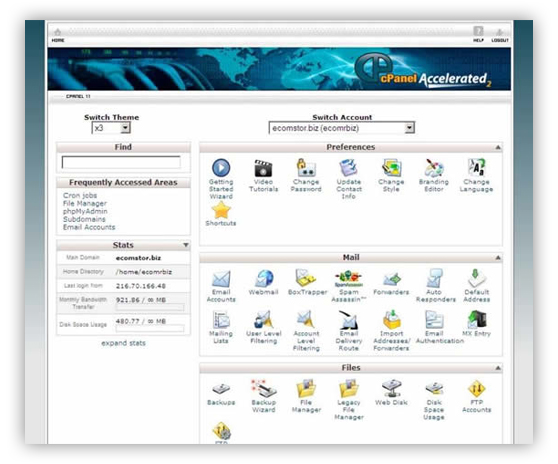This screenshot has width=558, height=464.
Task: Open the Getting Started Wizard icon
Action: click(221, 168)
